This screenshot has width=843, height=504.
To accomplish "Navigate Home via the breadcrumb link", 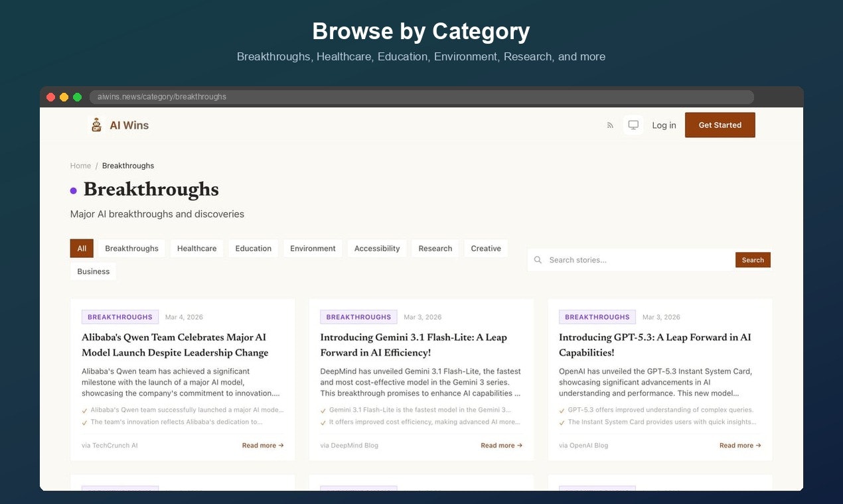I will [80, 165].
